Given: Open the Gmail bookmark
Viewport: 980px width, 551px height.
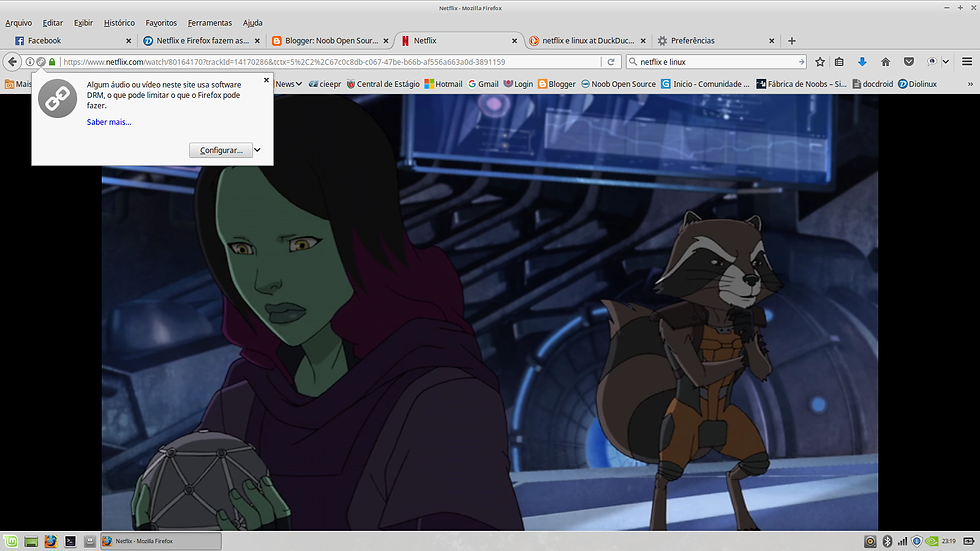Looking at the screenshot, I should pos(483,84).
